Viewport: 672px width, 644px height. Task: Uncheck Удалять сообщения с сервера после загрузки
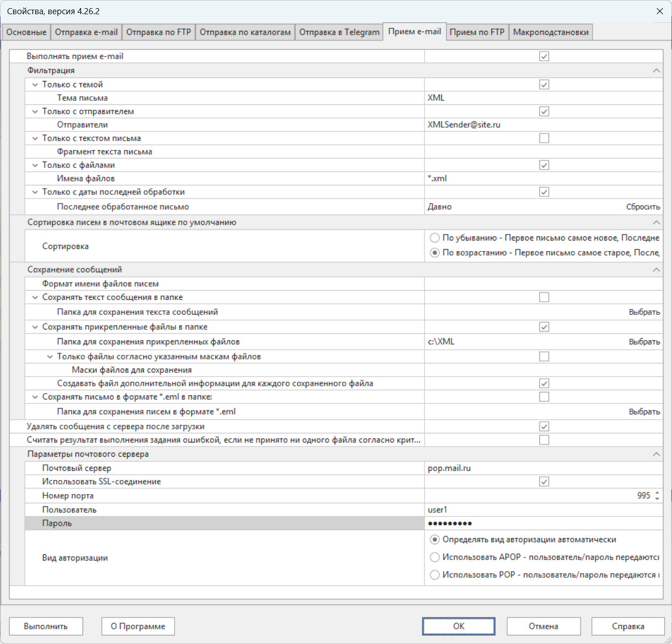pos(544,426)
